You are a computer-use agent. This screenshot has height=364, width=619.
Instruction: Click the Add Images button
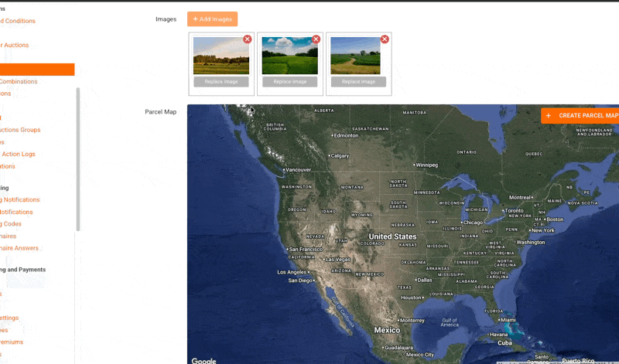212,19
